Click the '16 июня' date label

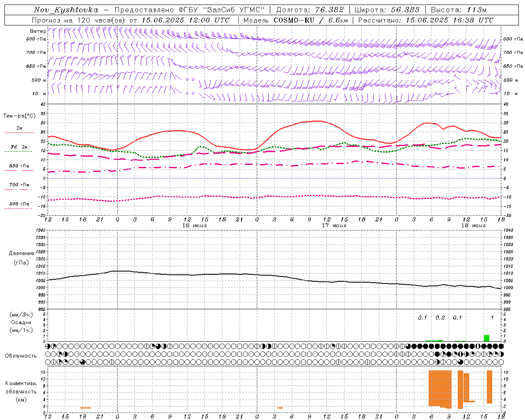(194, 226)
